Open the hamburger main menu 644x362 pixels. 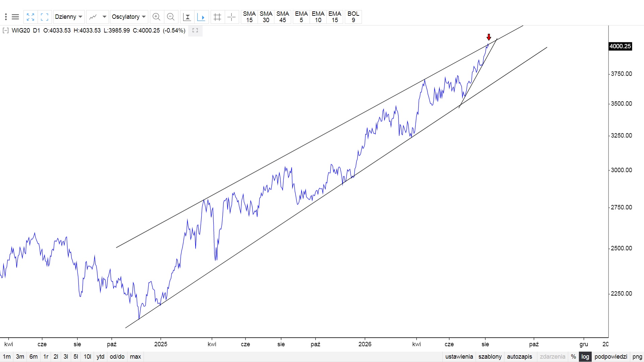coord(15,17)
